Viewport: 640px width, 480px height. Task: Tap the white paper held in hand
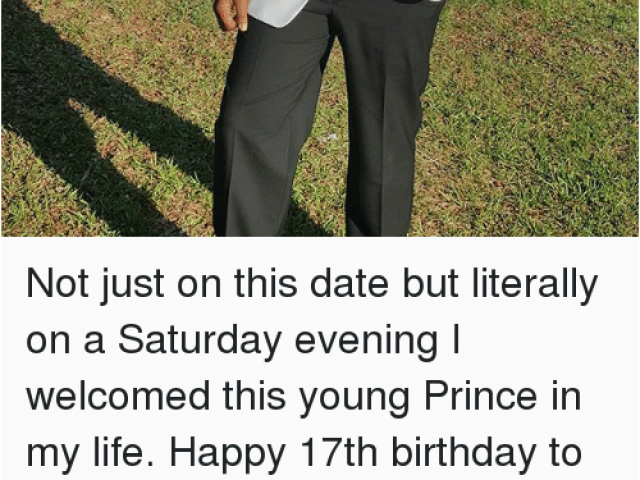[x=278, y=12]
